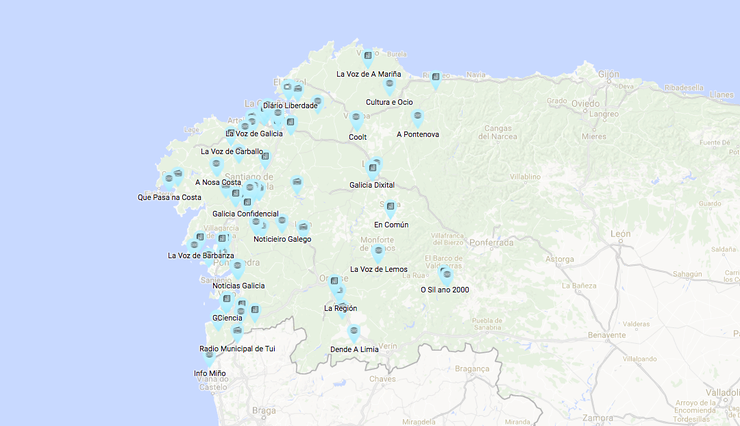Click the La Bañeza town label
The height and width of the screenshot is (426, 740).
[579, 285]
